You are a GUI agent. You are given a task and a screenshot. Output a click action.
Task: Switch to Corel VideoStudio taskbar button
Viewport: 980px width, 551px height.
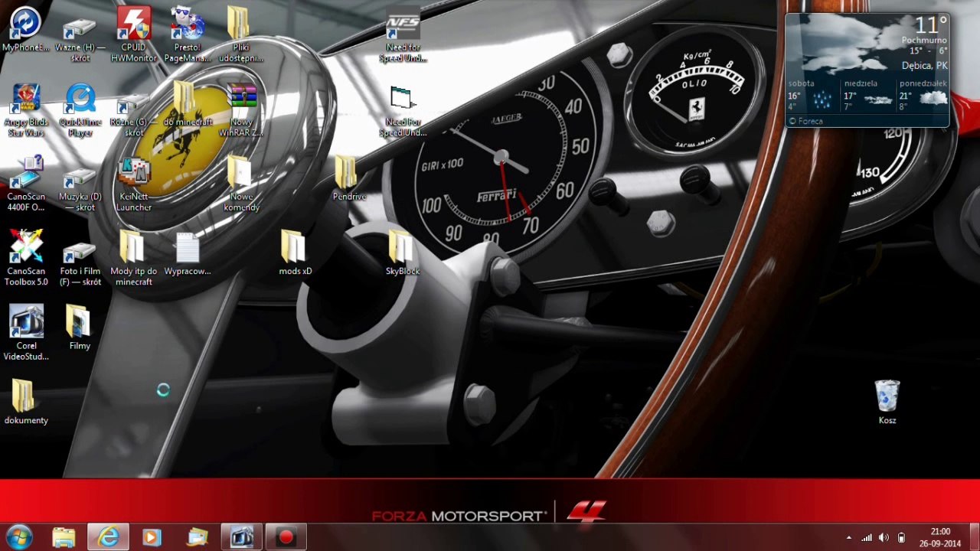click(x=242, y=537)
